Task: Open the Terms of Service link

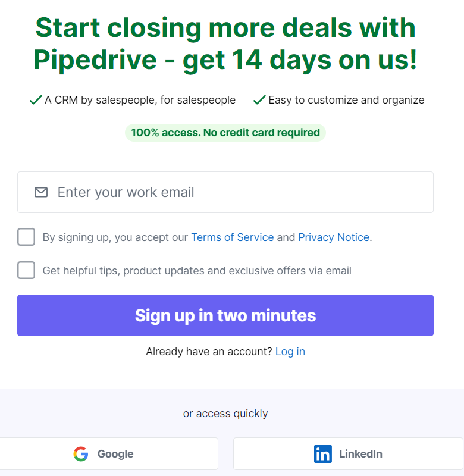Action: [233, 237]
